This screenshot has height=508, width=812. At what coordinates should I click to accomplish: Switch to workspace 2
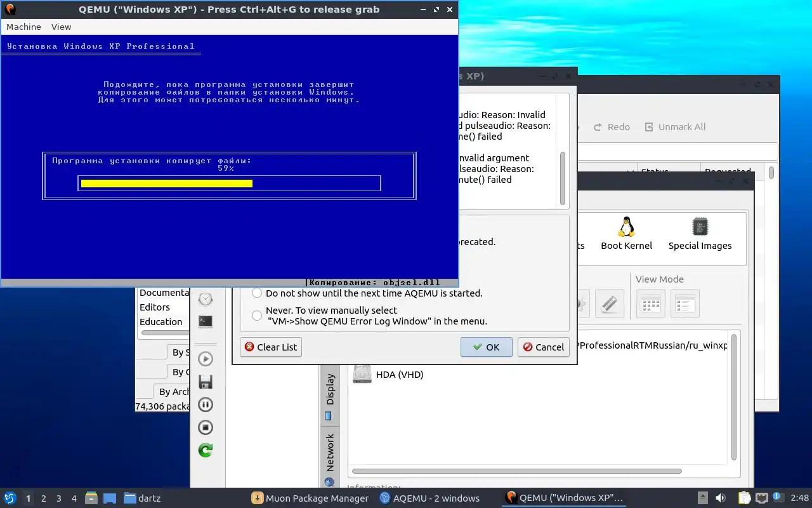coord(44,498)
